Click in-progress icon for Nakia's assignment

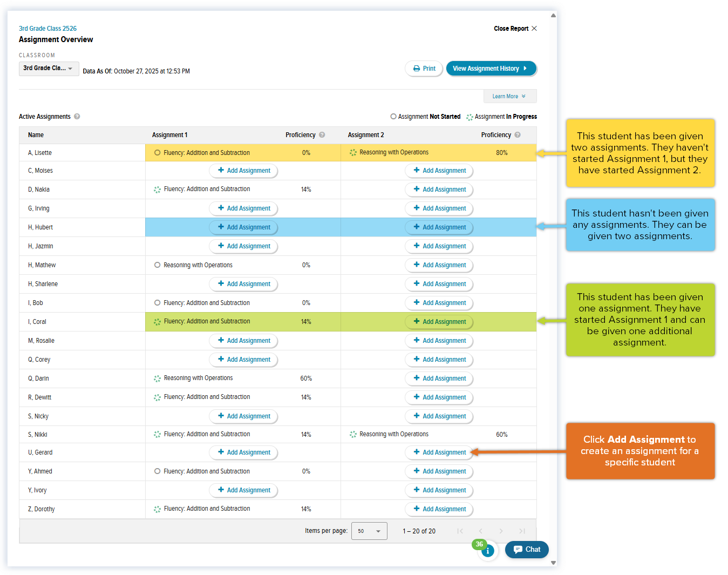click(157, 190)
